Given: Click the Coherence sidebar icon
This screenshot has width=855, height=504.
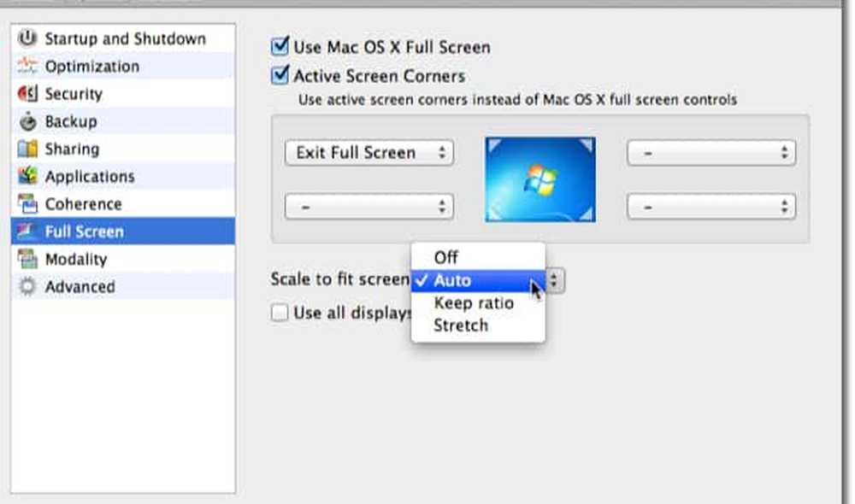Looking at the screenshot, I should pos(28,204).
